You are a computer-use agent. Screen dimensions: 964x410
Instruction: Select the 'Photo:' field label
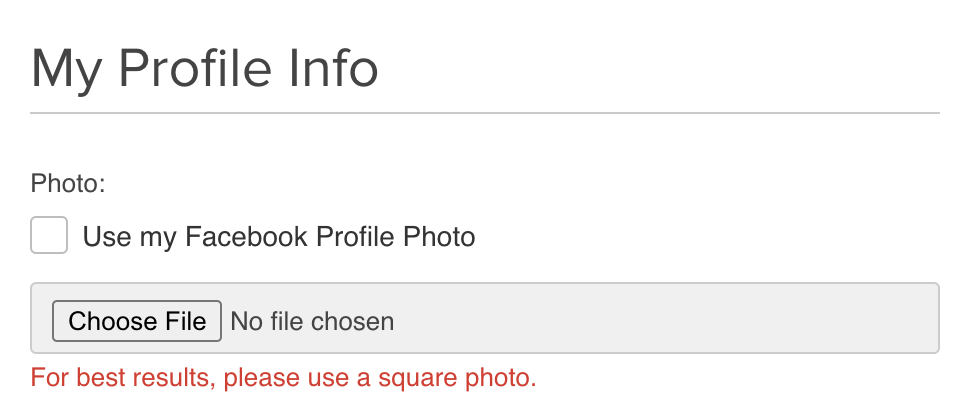68,184
